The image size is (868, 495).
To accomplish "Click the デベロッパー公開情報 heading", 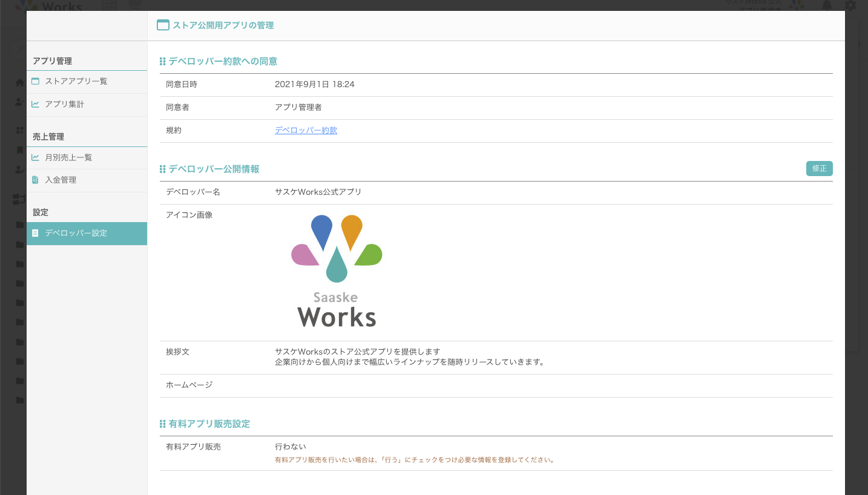I will coord(214,169).
